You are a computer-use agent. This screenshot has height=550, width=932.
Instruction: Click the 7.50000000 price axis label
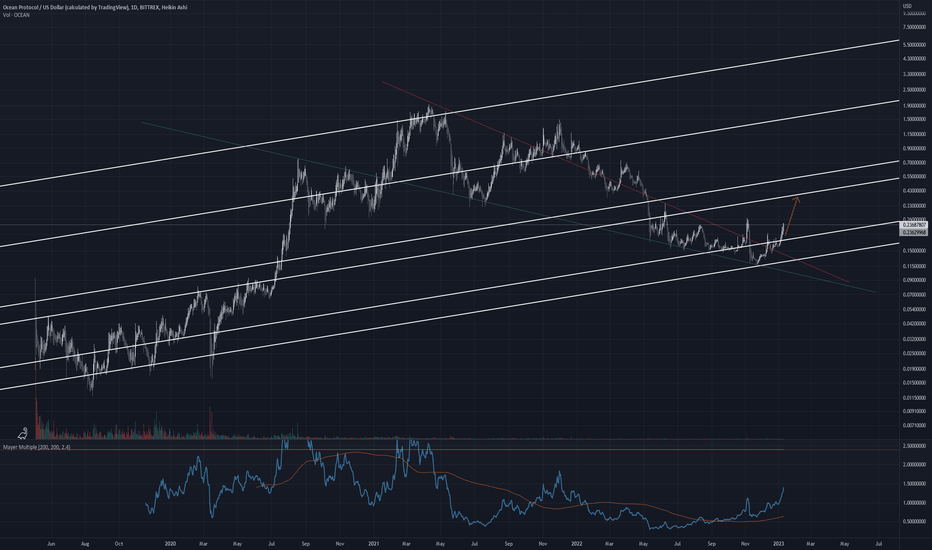(x=914, y=27)
